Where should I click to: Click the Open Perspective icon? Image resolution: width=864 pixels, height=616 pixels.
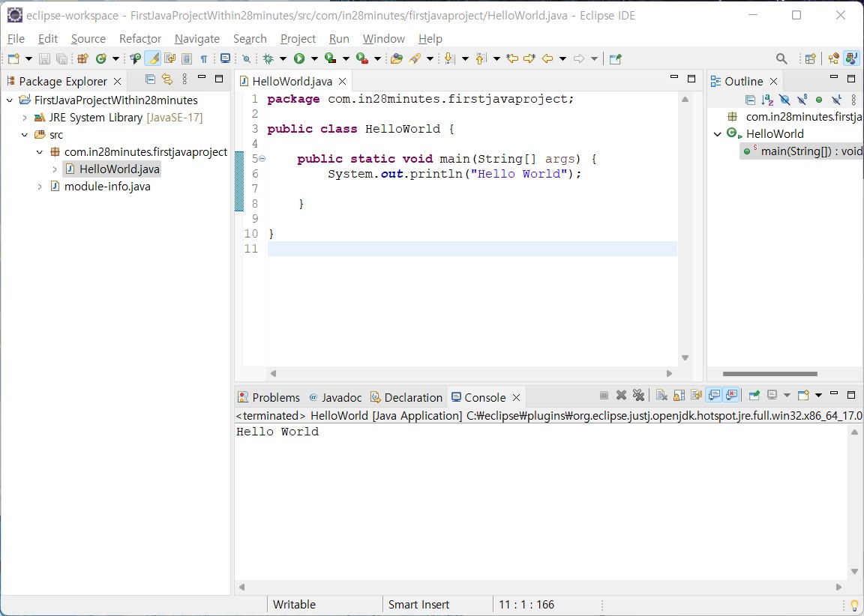[x=810, y=58]
